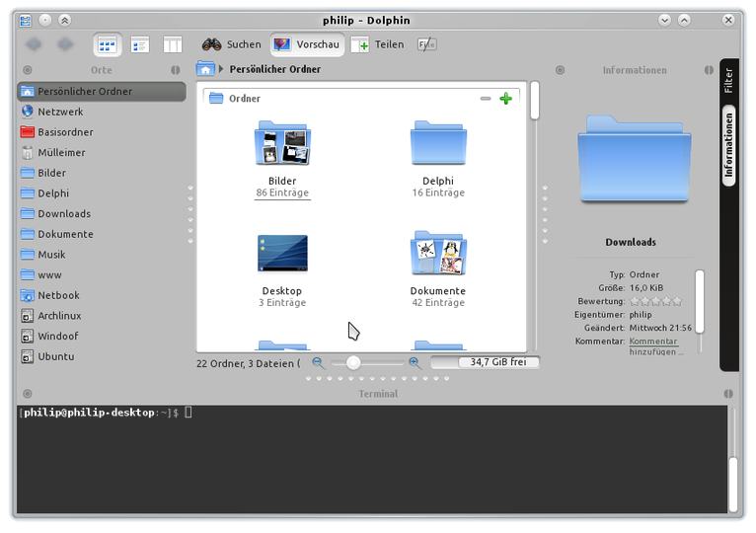Go back with the back arrow
756x533 pixels.
click(x=34, y=44)
